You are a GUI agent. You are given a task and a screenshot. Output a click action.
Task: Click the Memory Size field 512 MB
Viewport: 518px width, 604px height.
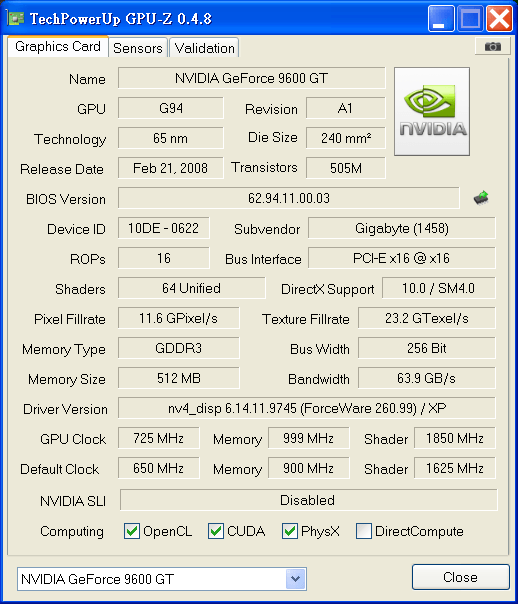pyautogui.click(x=178, y=378)
